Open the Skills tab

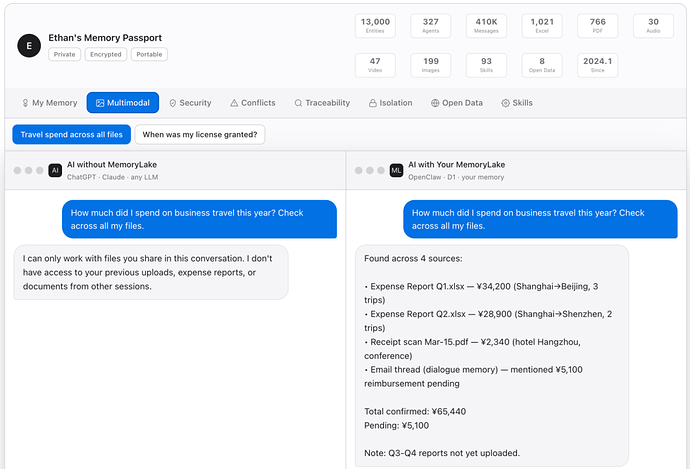[517, 103]
